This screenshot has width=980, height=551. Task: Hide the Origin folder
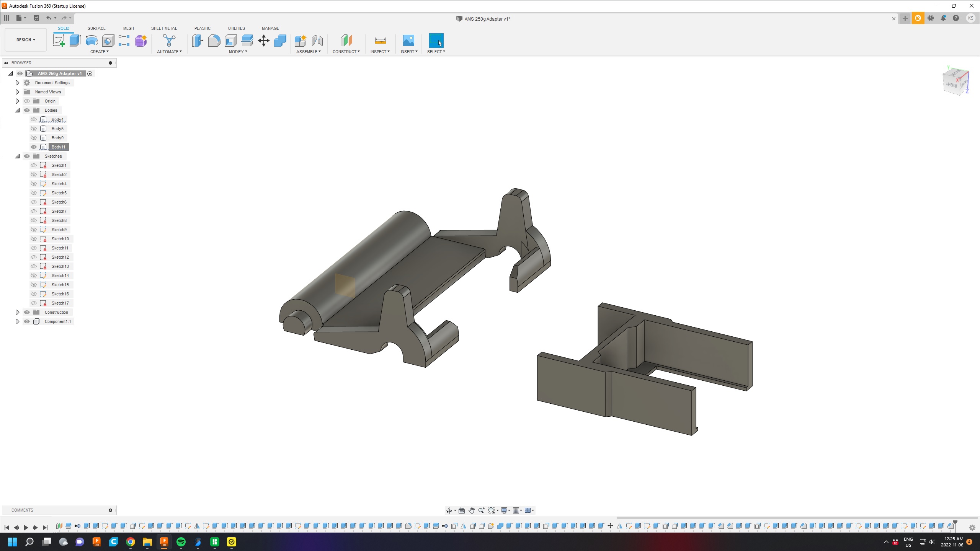point(27,101)
